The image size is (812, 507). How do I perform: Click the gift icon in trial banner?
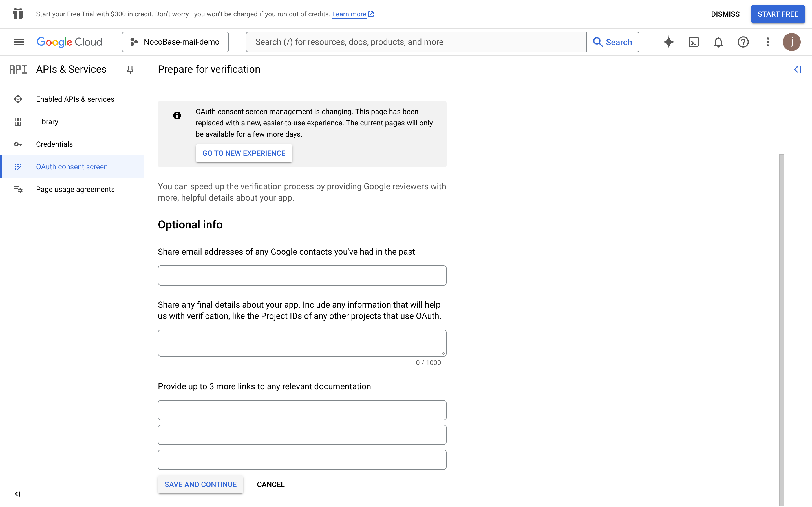[x=18, y=14]
